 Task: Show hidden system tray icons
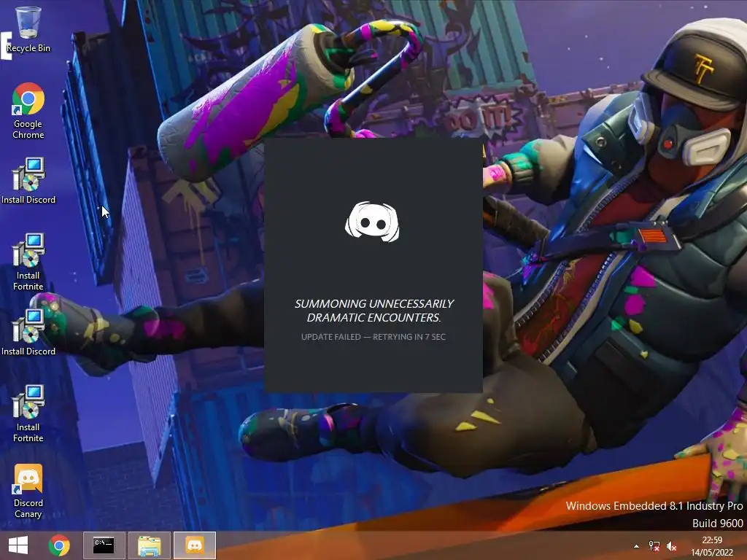pos(636,546)
